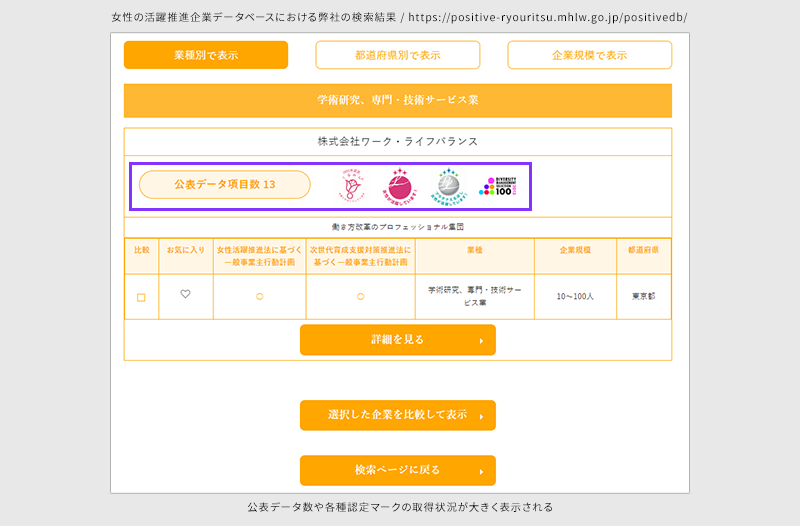This screenshot has height=526, width=800.
Task: Open 詳細を見る details button
Action: (x=397, y=340)
